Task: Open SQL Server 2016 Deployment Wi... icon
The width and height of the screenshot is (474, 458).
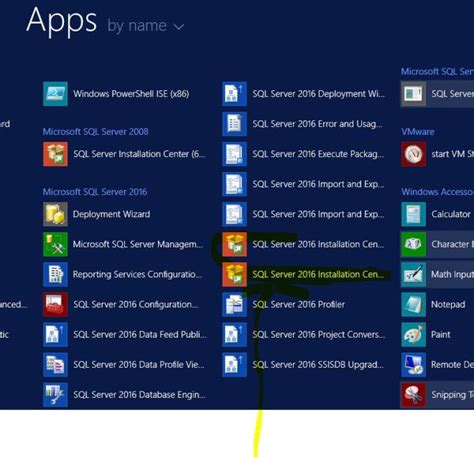Action: (x=235, y=94)
